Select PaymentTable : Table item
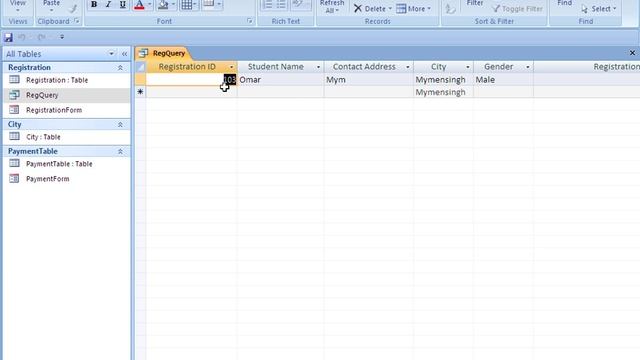This screenshot has width=640, height=360. pos(67,164)
